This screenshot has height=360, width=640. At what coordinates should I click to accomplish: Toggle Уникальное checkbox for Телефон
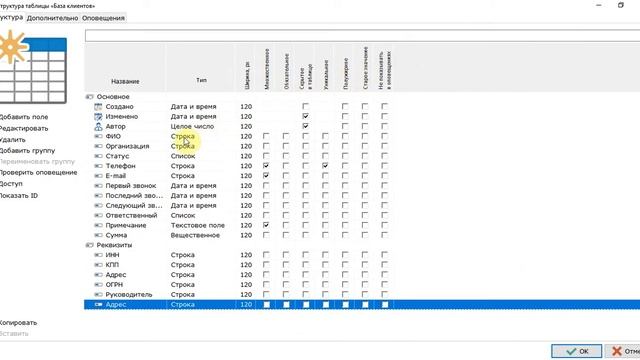(325, 166)
